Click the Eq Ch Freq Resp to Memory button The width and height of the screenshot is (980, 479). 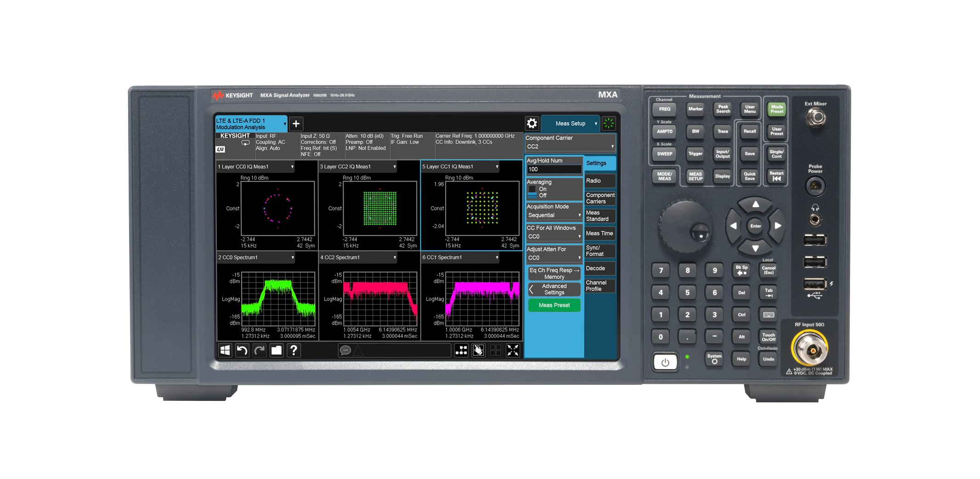[x=554, y=274]
